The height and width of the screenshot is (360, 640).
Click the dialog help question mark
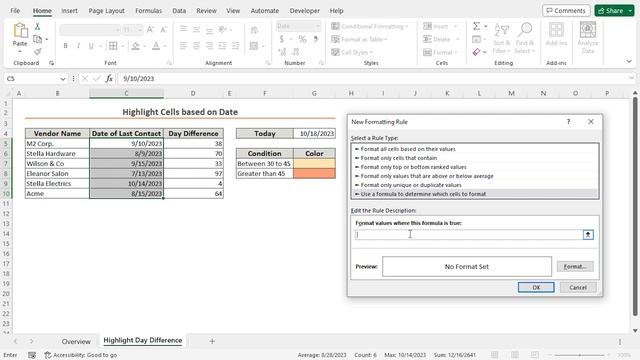click(568, 122)
